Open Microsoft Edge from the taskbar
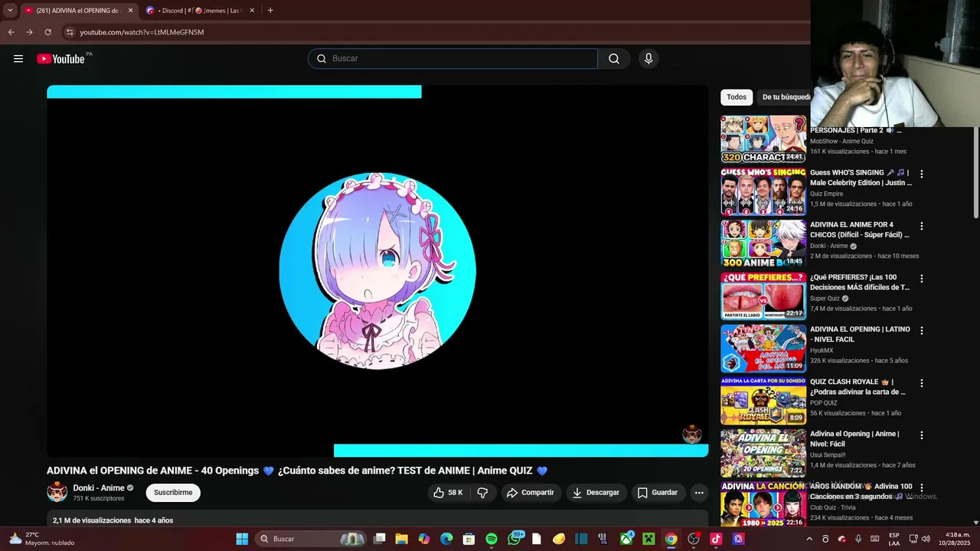Image resolution: width=980 pixels, height=551 pixels. point(446,539)
